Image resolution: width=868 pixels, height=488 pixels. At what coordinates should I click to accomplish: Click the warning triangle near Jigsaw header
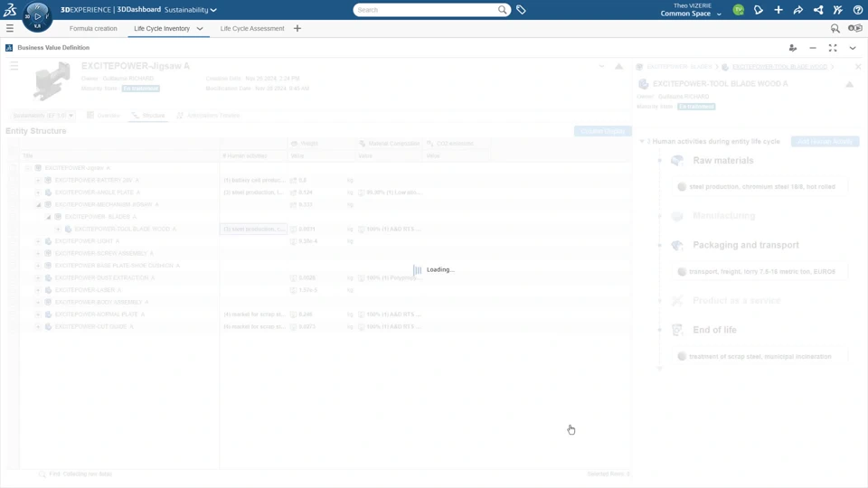pos(618,66)
